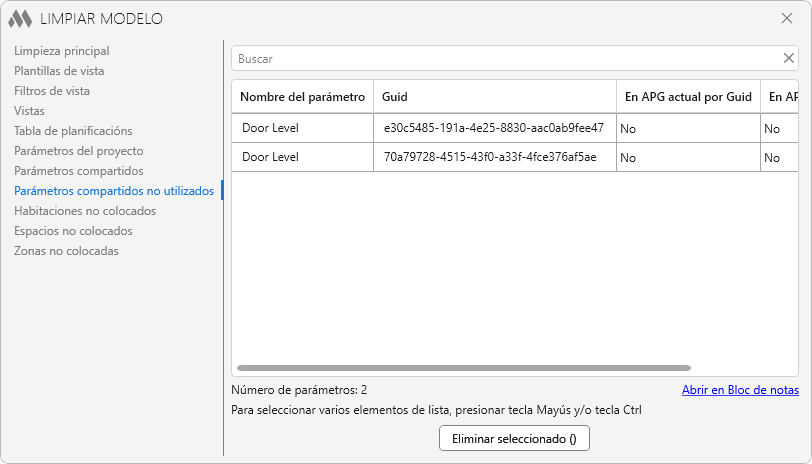The height and width of the screenshot is (464, 812).
Task: Switch to Zonas no colocadas
Action: [66, 251]
